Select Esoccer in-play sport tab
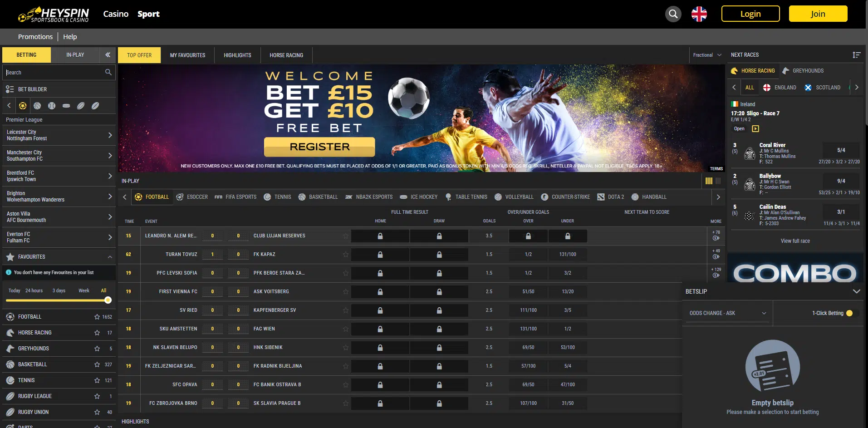 192,197
